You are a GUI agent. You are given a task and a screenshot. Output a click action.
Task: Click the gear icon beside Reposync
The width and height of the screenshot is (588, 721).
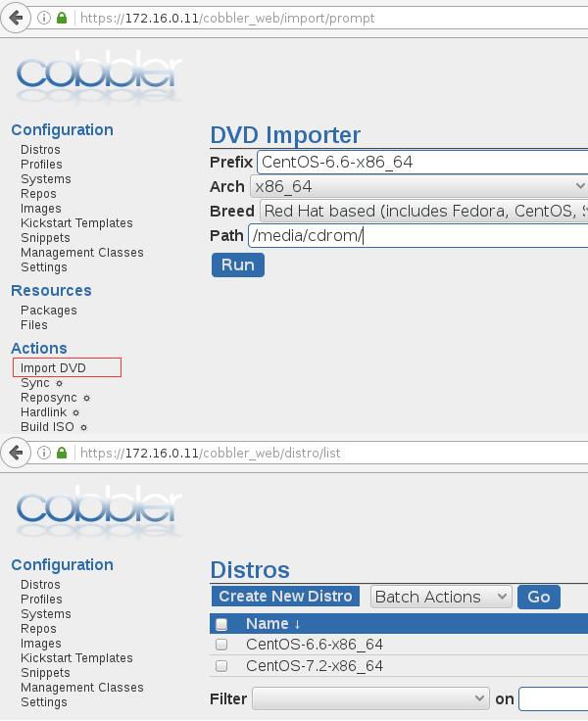pos(86,398)
